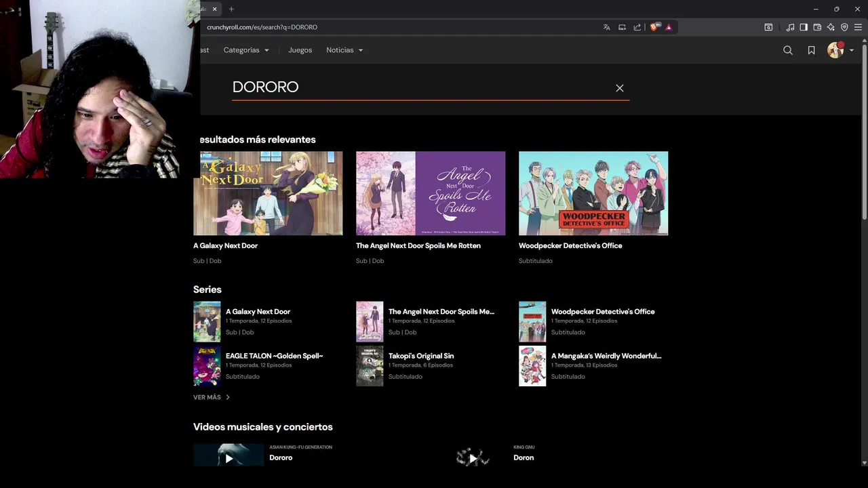This screenshot has width=868, height=488.
Task: Open EAGLE TALON ~Golden Spell~ poster
Action: click(x=207, y=366)
